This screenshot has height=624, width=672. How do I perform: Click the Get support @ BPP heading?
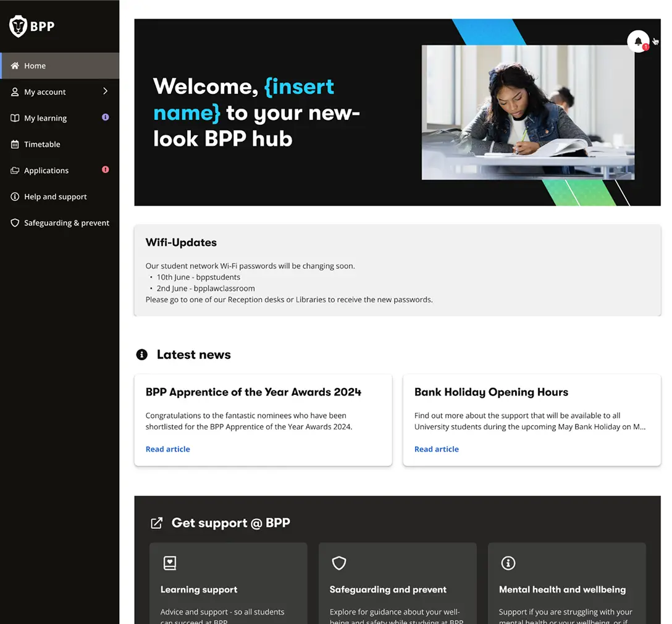pos(230,523)
